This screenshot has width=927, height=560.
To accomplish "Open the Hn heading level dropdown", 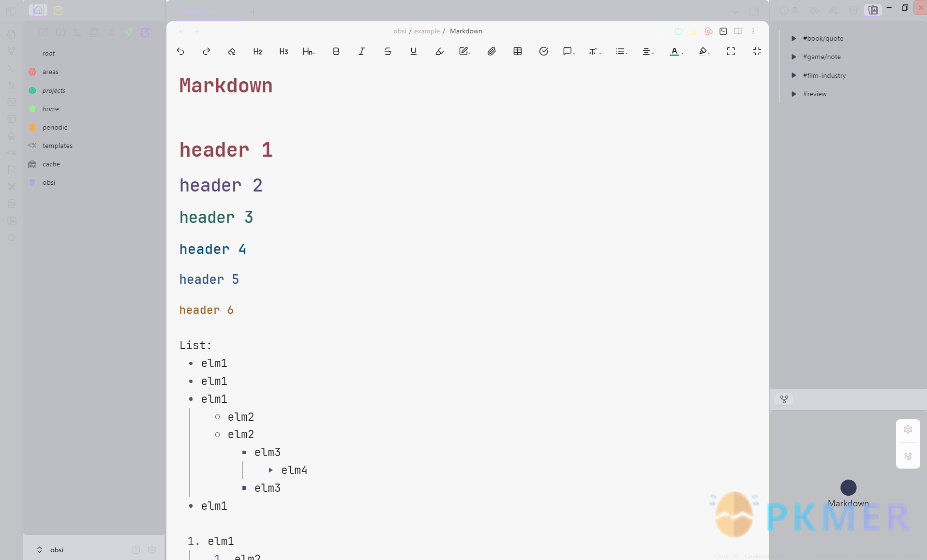I will point(309,51).
